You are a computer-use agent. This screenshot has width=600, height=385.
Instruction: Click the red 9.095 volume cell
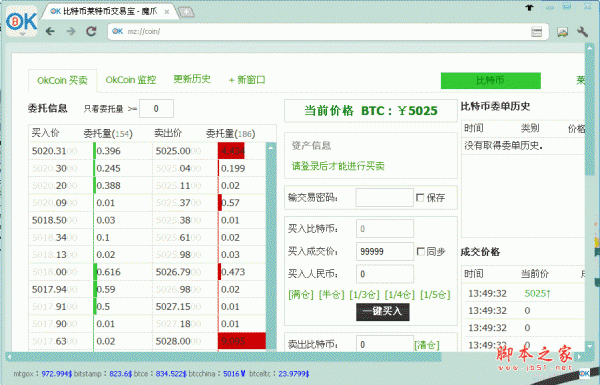pyautogui.click(x=241, y=341)
